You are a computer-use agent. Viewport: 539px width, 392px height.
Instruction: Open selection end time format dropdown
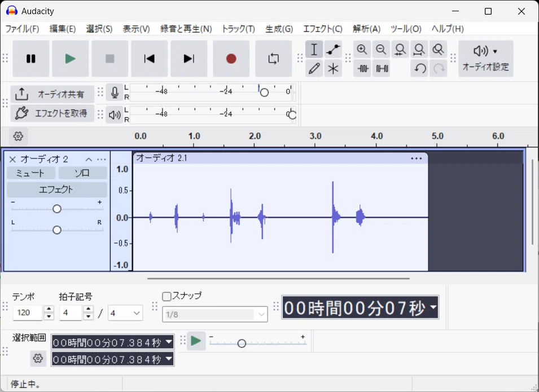169,359
